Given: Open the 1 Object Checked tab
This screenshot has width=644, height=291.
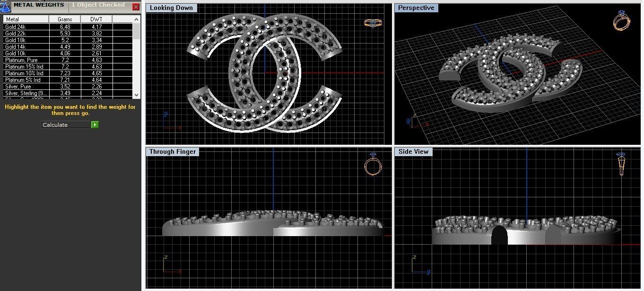Looking at the screenshot, I should [x=98, y=5].
